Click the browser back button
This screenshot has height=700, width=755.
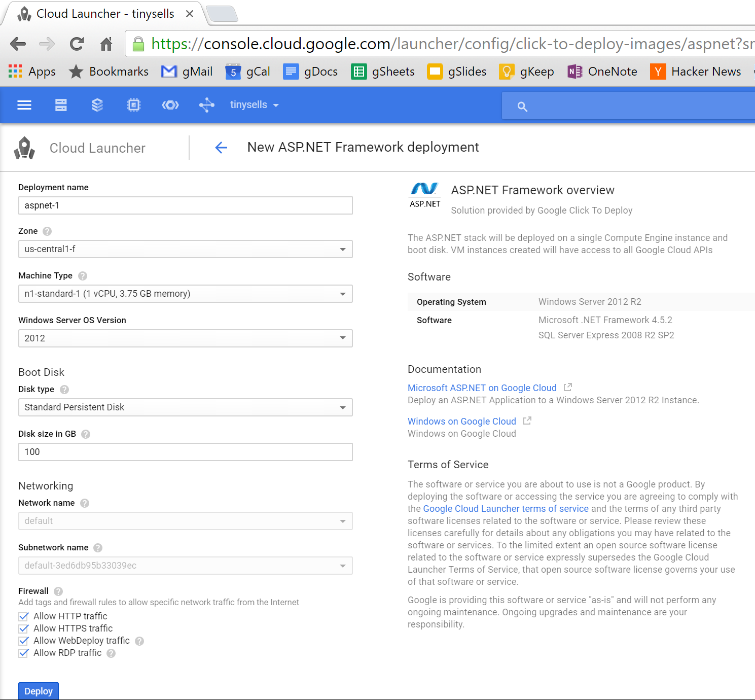click(18, 44)
